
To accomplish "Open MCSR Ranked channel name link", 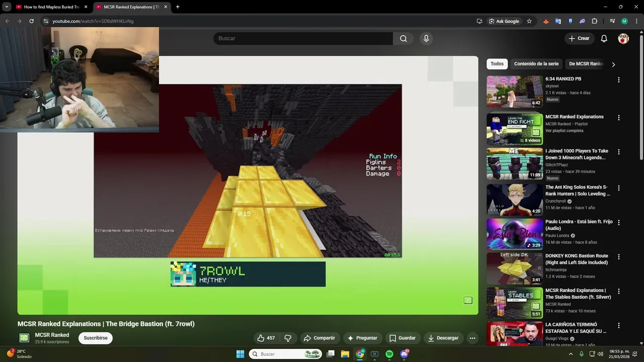I will pos(52,335).
